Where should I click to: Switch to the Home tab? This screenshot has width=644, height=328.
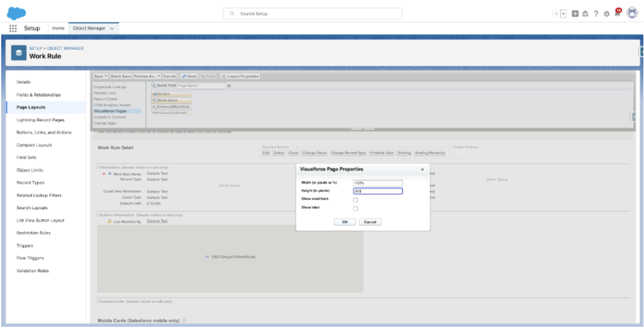point(58,28)
